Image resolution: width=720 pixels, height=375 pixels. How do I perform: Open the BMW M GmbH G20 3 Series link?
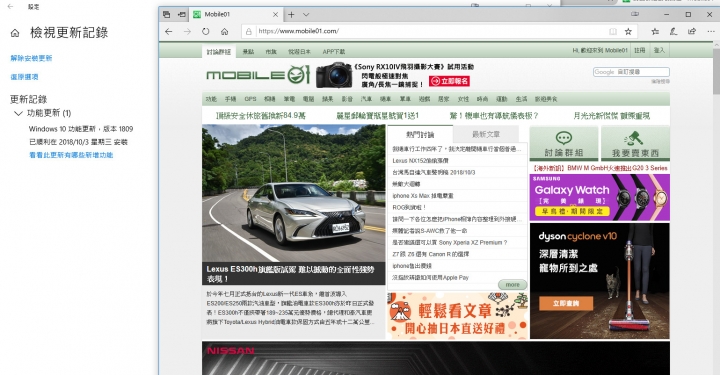(x=600, y=168)
